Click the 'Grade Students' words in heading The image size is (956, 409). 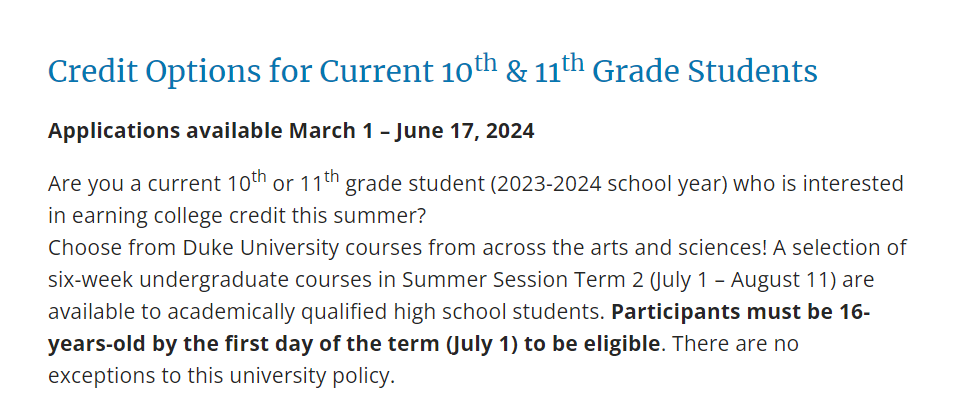[x=705, y=72]
